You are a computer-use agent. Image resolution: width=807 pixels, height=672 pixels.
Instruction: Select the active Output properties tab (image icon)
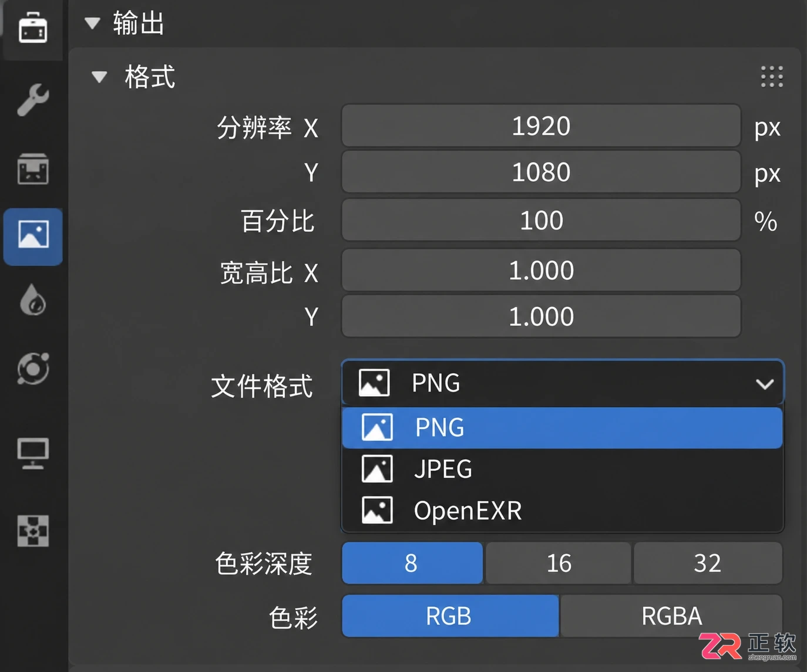pos(33,237)
